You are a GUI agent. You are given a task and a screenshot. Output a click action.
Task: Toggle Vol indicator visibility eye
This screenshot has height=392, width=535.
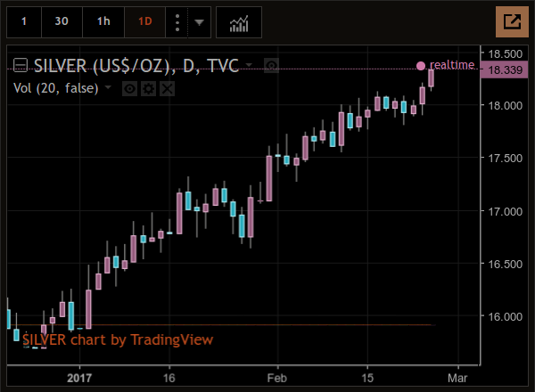(x=129, y=89)
